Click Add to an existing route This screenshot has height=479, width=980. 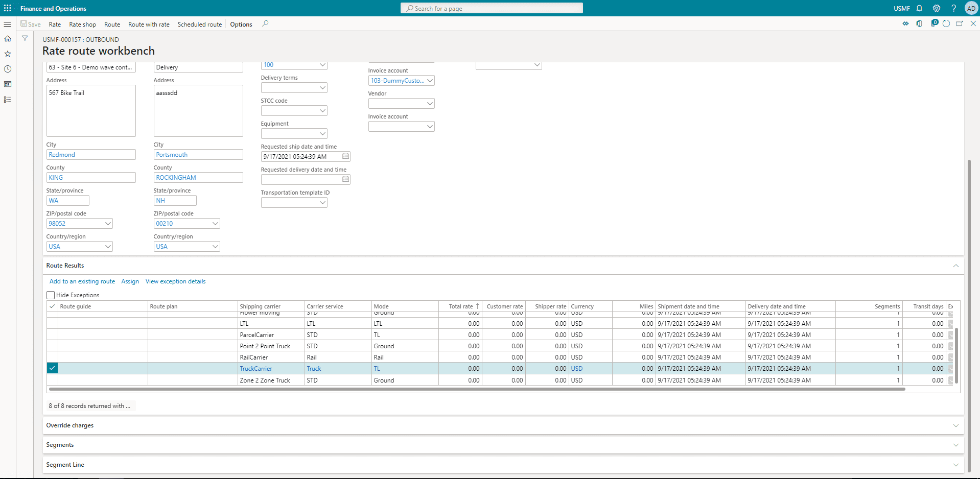(x=82, y=281)
